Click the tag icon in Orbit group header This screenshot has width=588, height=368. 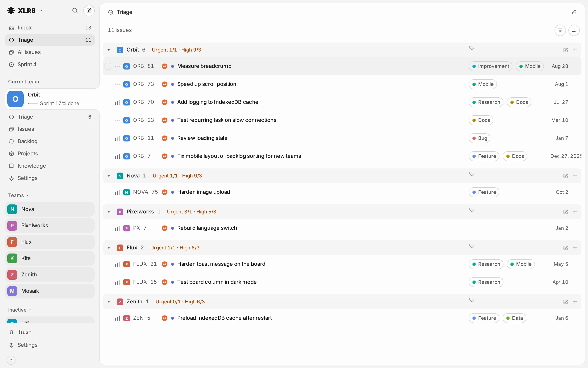471,48
